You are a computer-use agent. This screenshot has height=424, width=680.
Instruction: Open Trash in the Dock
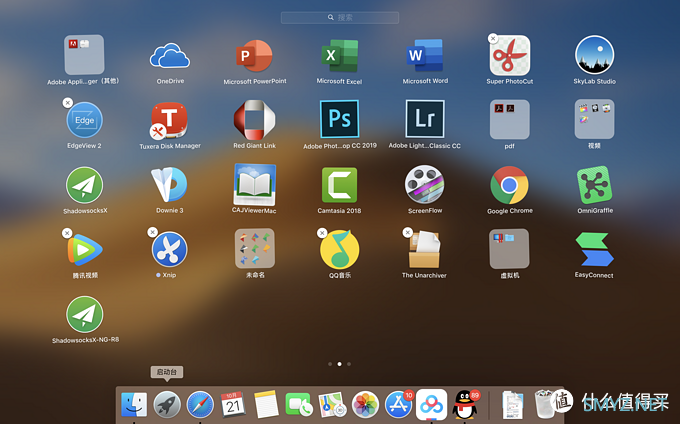tap(545, 404)
